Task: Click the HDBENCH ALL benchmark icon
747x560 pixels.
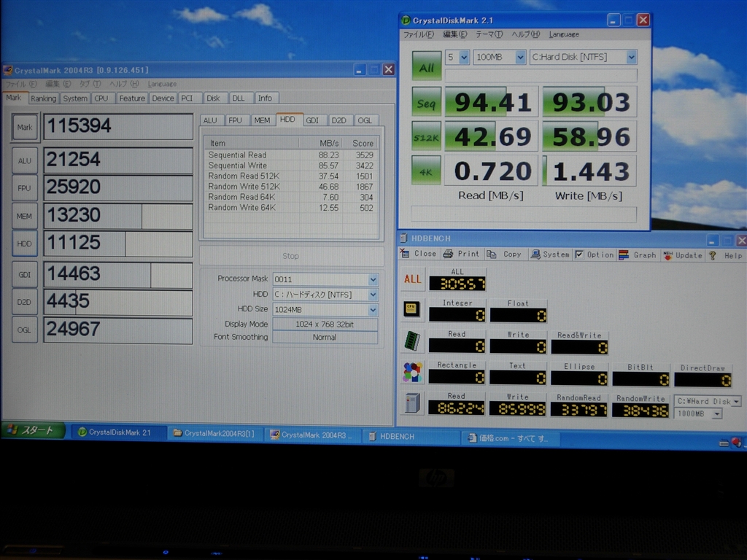Action: [412, 279]
